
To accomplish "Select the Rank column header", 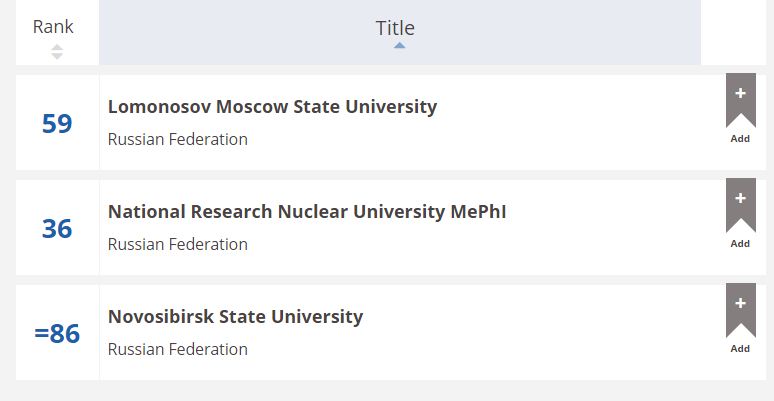I will [x=53, y=27].
